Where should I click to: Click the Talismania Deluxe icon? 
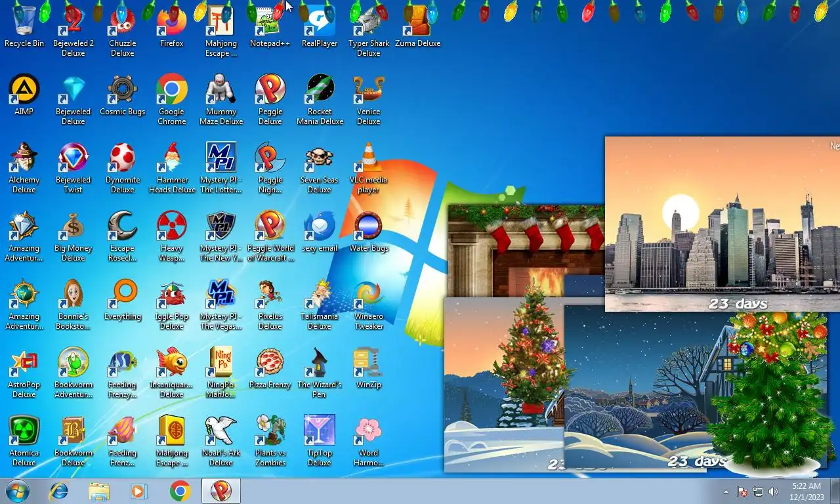click(320, 304)
